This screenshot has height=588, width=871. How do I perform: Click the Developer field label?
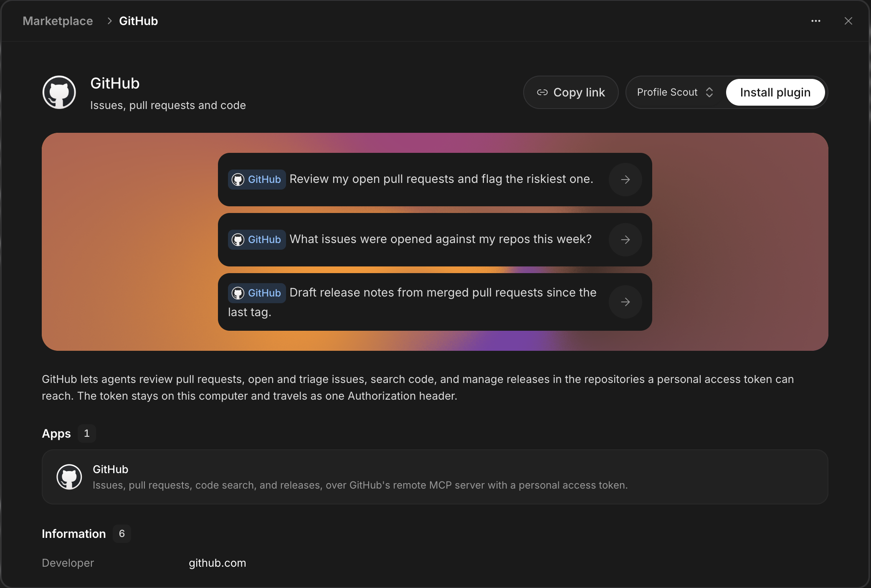pos(68,563)
